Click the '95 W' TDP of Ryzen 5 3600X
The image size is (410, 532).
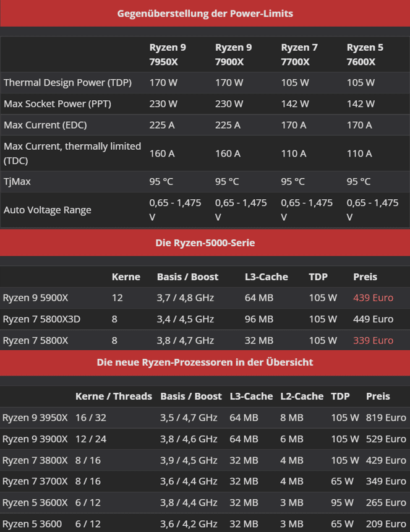[342, 503]
